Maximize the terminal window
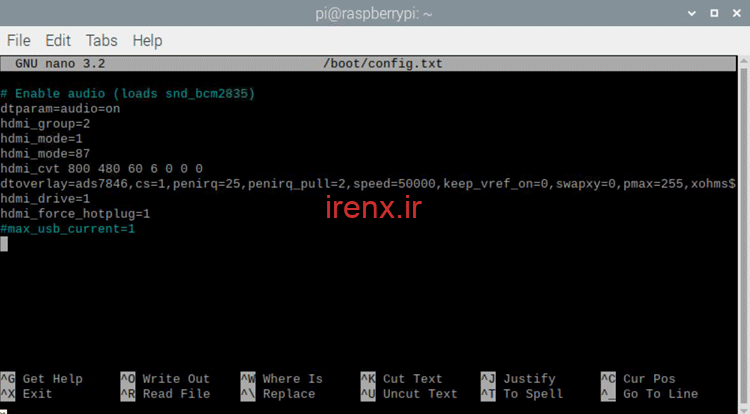The image size is (750, 414). point(714,13)
